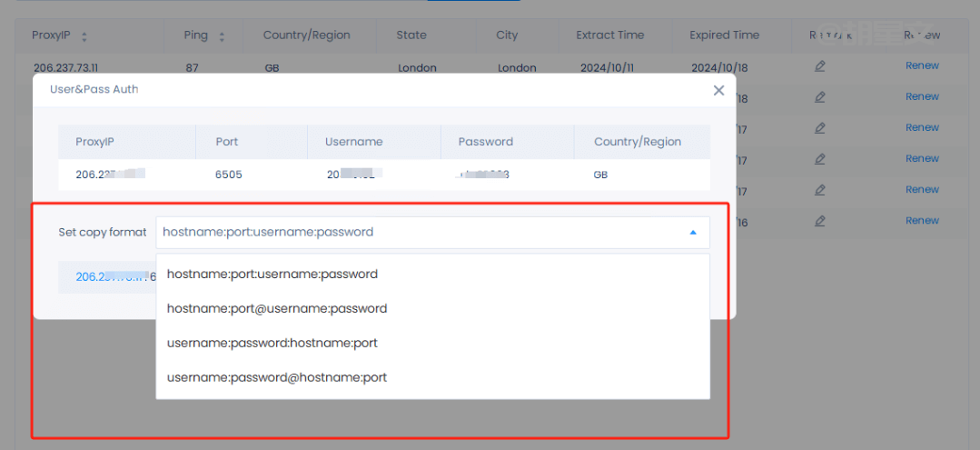Click the edit pencil icon in the last proxy row
Screen dimensions: 980x450
click(820, 221)
